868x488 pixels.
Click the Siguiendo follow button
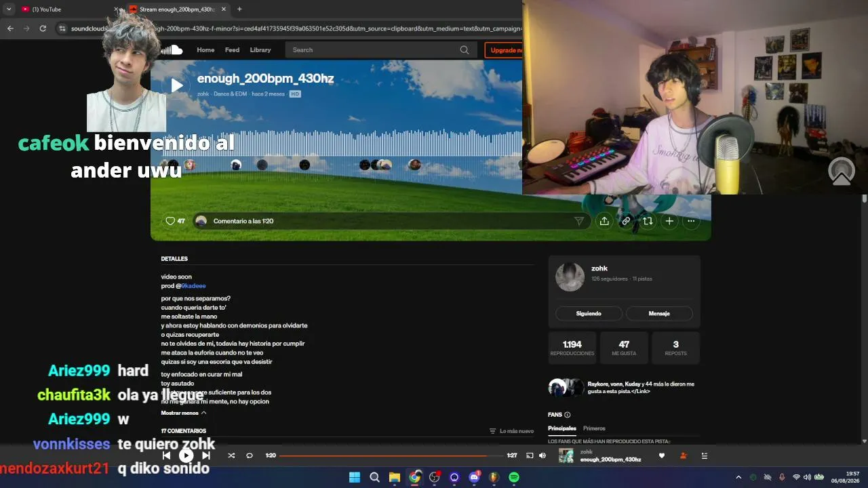(x=589, y=313)
